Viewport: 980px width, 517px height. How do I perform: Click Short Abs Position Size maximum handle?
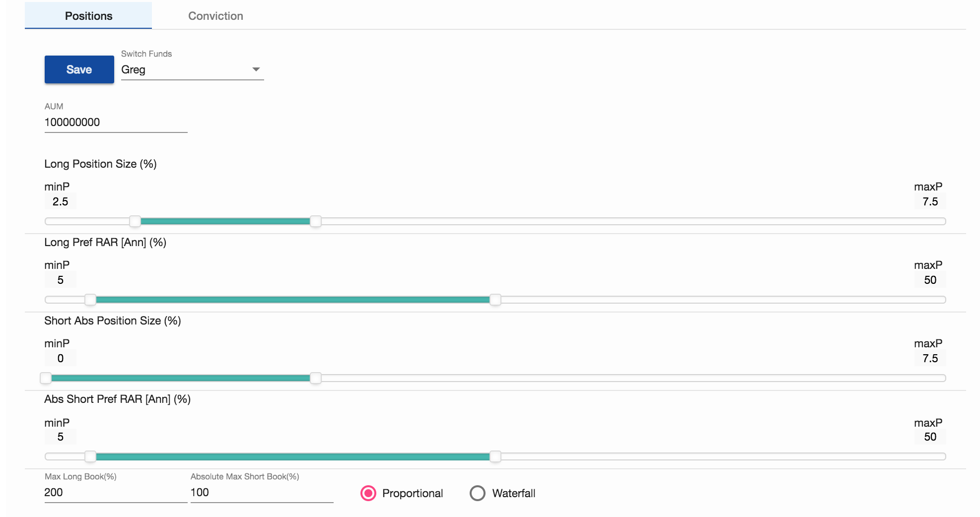click(316, 378)
